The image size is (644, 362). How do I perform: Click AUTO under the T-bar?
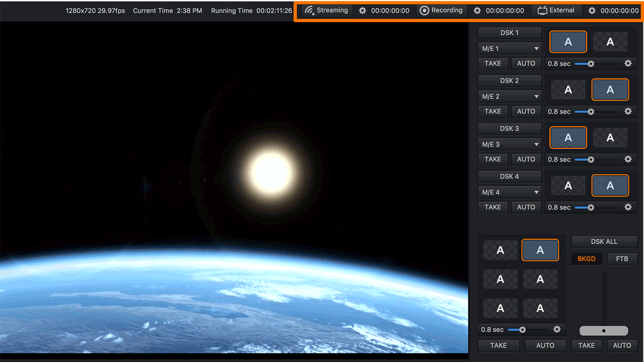[x=622, y=345]
